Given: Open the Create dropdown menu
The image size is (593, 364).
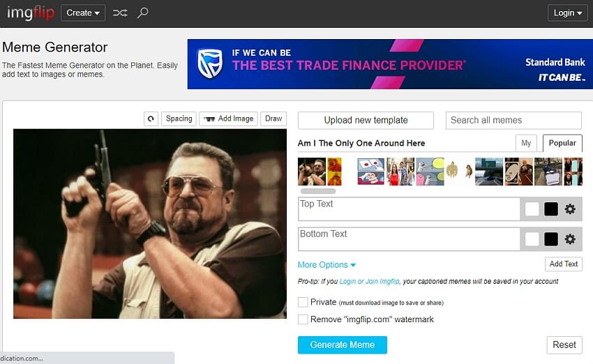Looking at the screenshot, I should coord(83,13).
